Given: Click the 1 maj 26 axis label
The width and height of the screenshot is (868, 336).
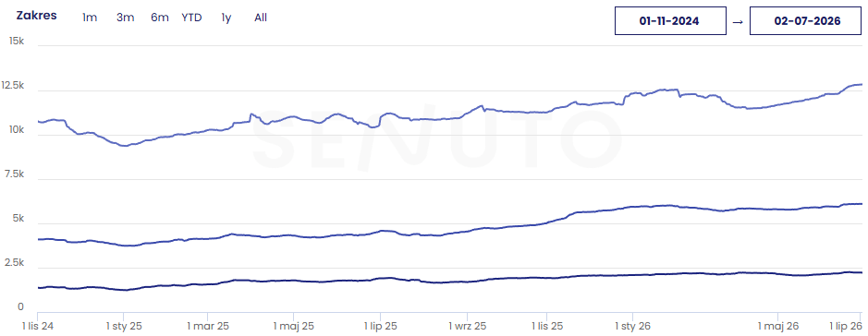Looking at the screenshot, I should click(779, 326).
